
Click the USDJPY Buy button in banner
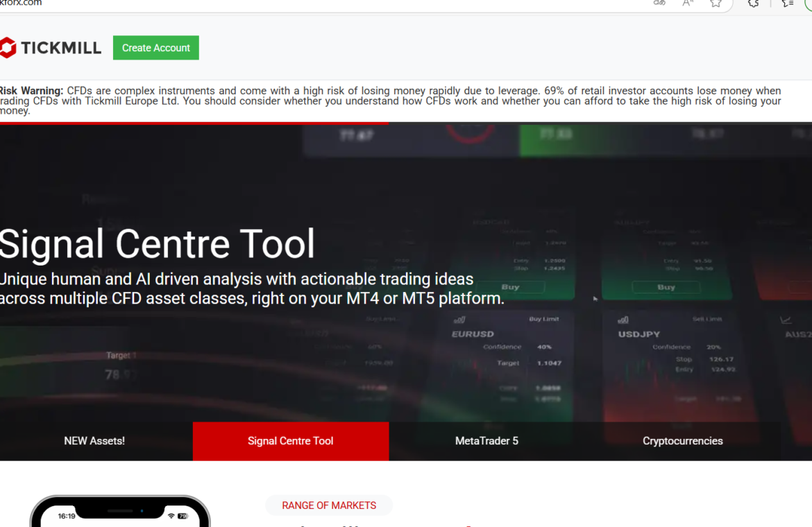[x=666, y=287]
